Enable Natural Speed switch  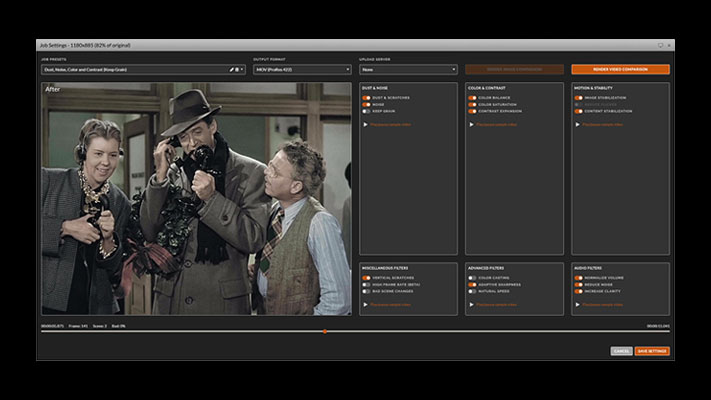(x=472, y=291)
